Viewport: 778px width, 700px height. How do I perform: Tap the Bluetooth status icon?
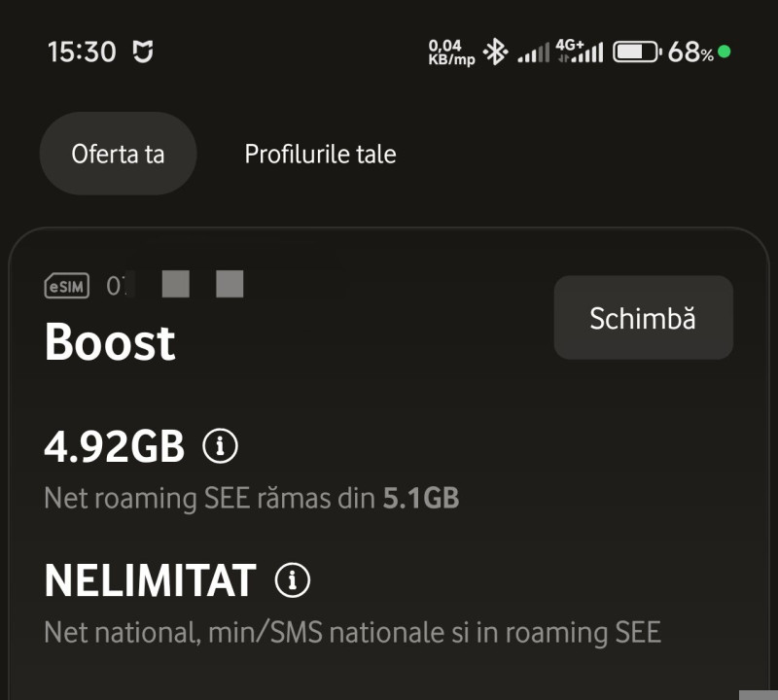click(496, 52)
